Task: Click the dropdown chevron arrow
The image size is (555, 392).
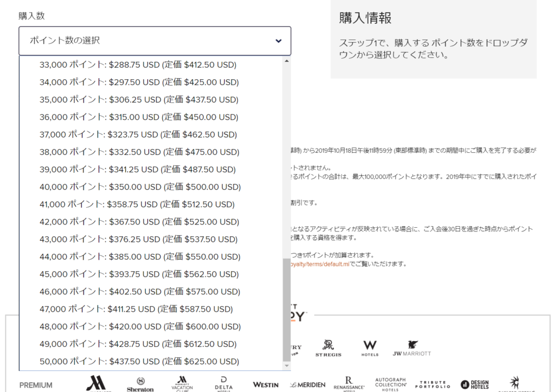Action: 279,41
